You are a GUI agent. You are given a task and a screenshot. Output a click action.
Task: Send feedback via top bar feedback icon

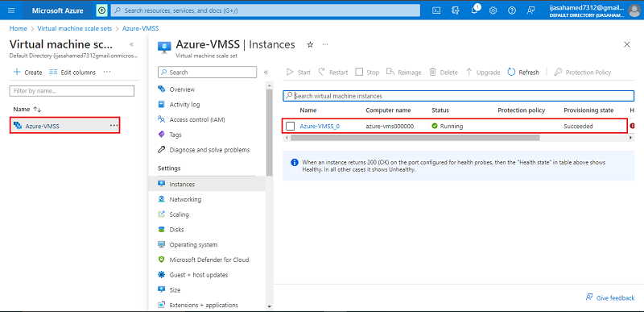coord(530,10)
